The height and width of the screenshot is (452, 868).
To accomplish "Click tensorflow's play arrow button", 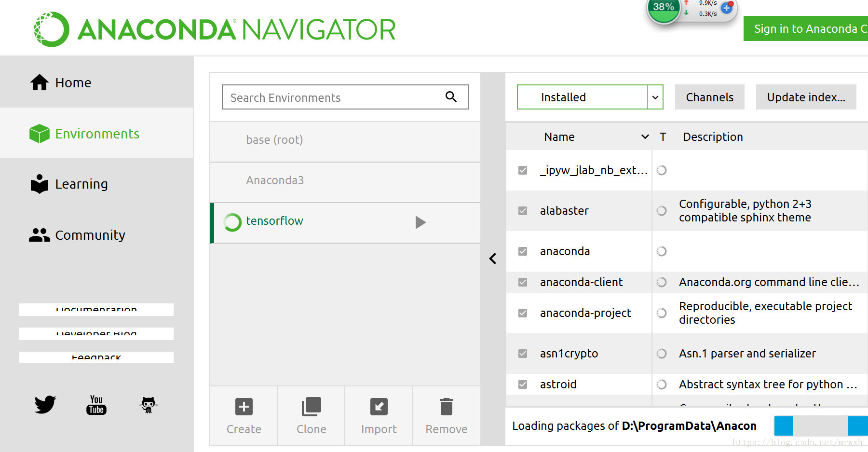I will [x=420, y=222].
